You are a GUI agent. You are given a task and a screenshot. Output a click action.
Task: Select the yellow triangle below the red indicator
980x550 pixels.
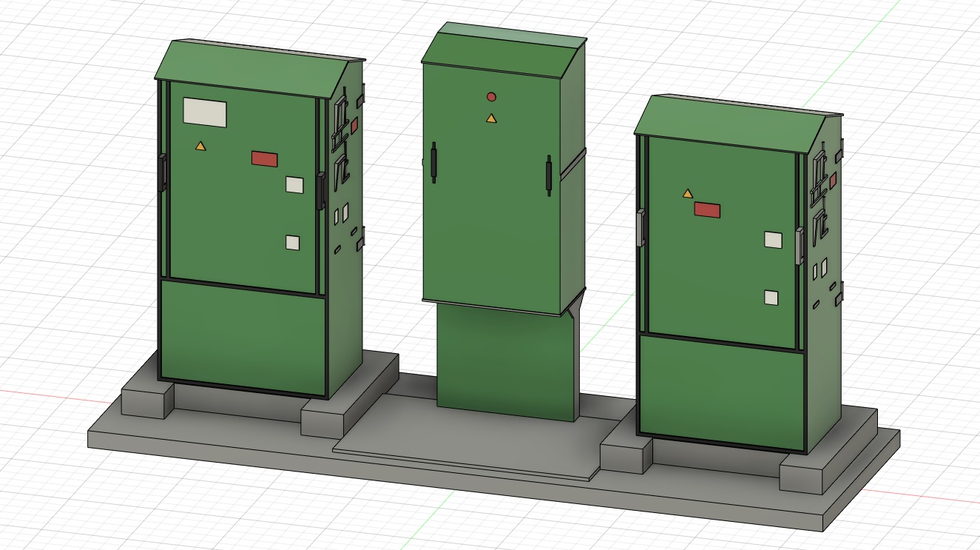point(491,117)
